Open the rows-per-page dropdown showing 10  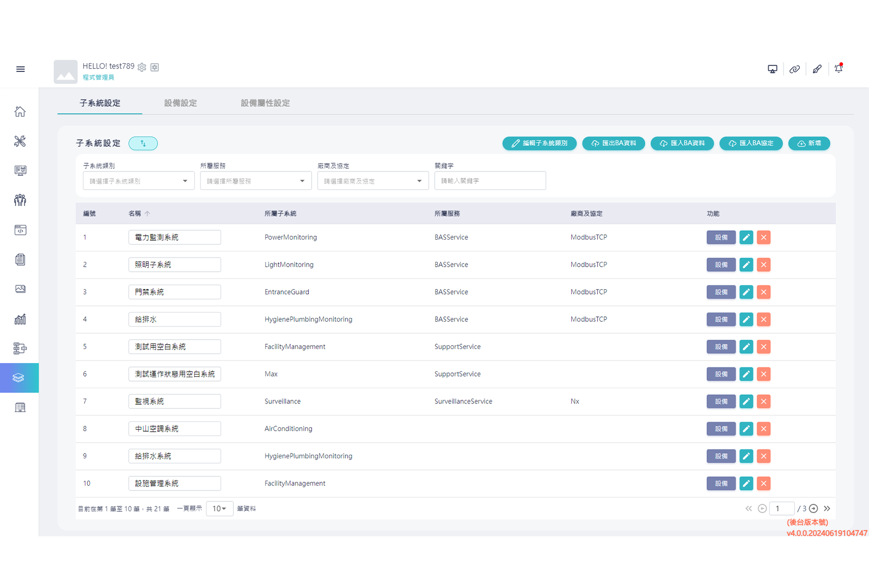[x=219, y=509]
